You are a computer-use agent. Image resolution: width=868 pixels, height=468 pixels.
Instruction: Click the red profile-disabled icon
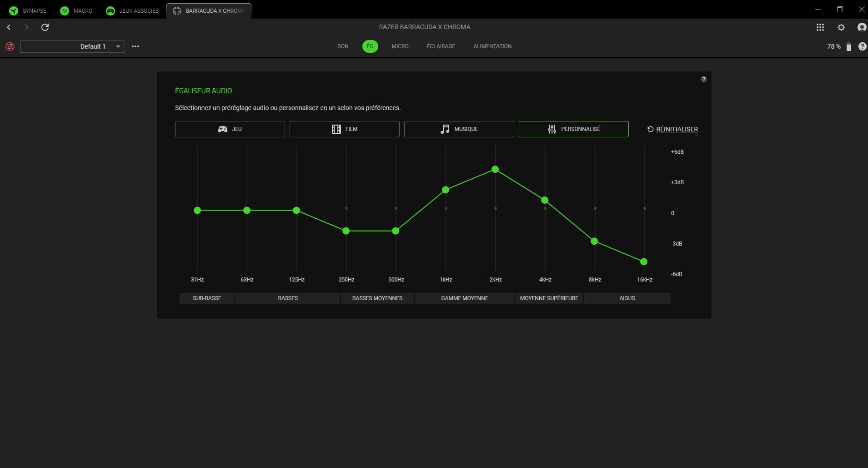10,46
